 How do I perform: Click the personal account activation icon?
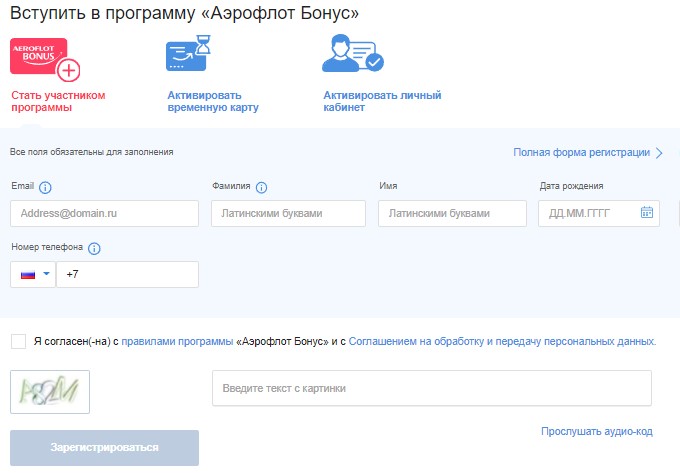coord(351,55)
